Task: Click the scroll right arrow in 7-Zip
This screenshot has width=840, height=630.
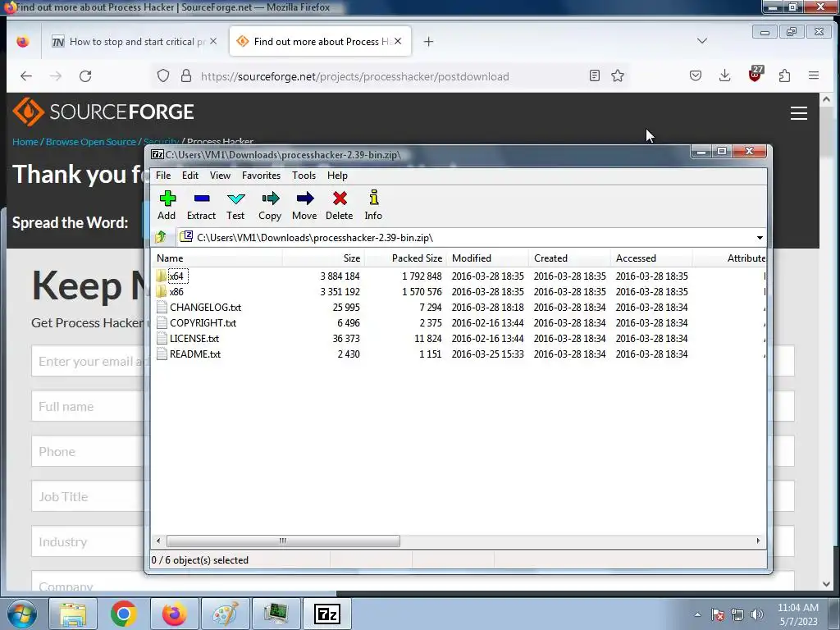Action: tap(758, 541)
